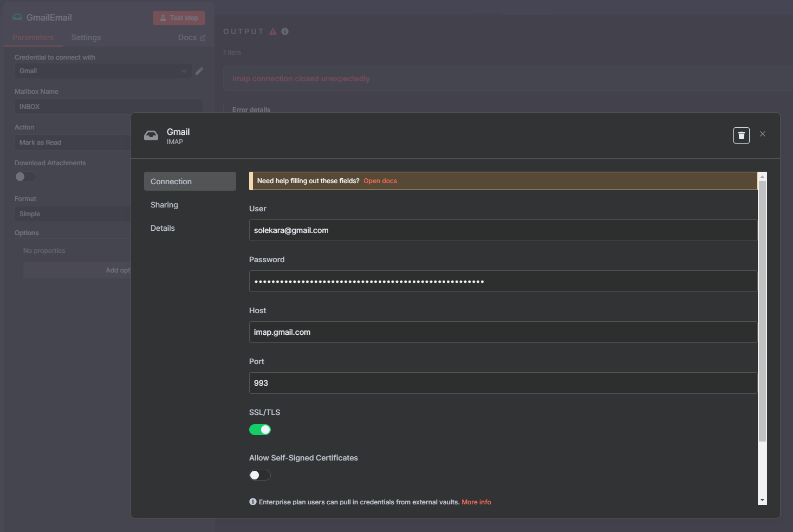793x532 pixels.
Task: Click the output info circle icon
Action: [x=285, y=31]
